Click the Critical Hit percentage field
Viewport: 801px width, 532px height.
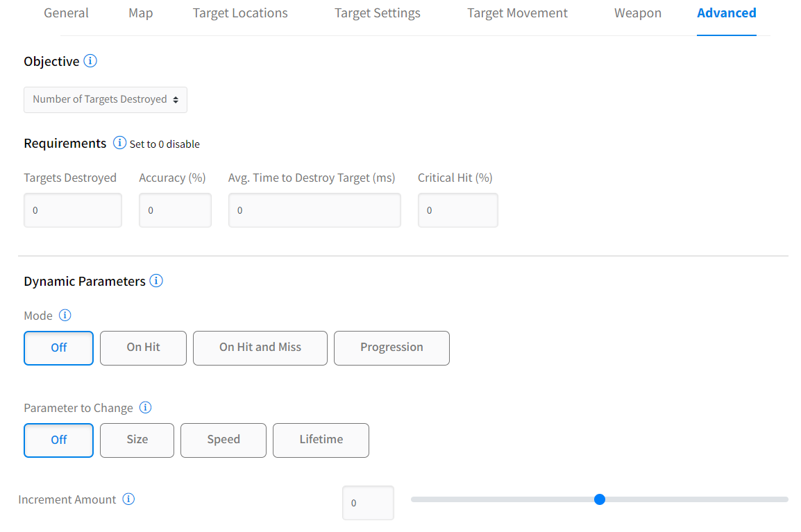pos(457,210)
